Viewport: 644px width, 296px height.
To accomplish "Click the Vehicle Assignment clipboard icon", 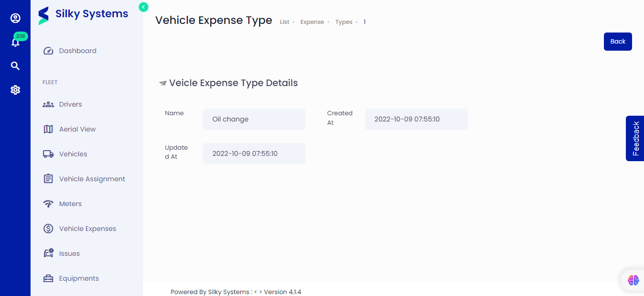I will coord(48,178).
